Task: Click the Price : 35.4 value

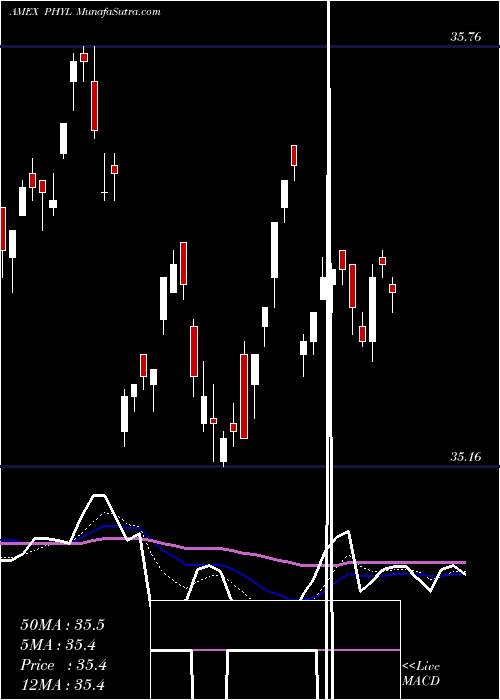Action: tap(63, 665)
